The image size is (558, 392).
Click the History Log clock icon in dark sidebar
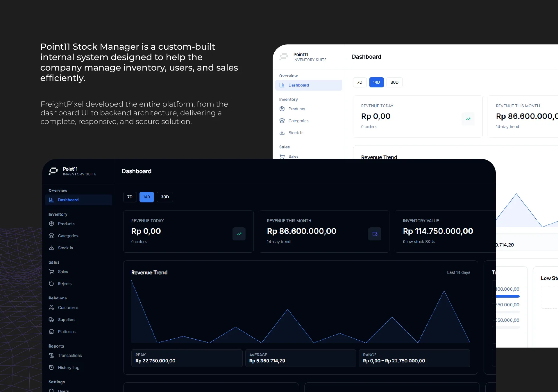tap(51, 368)
